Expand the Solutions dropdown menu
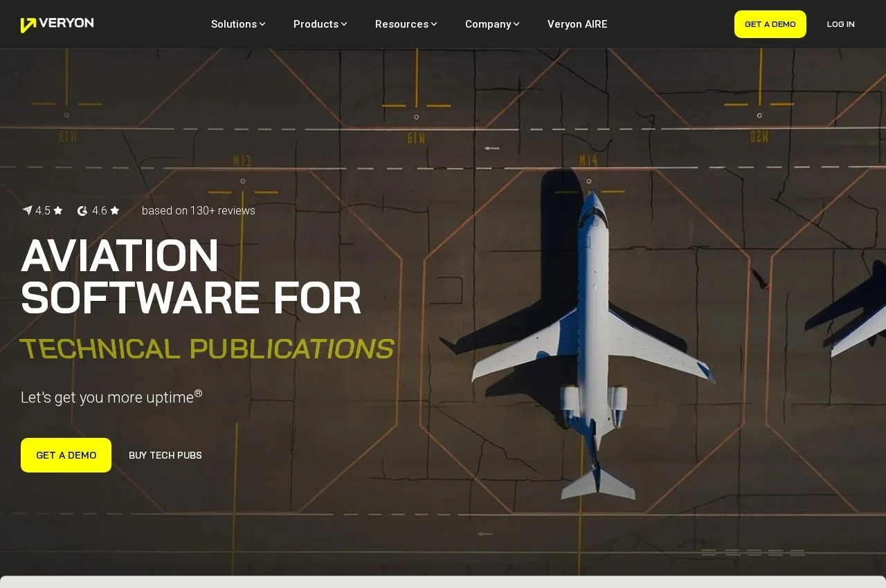The image size is (886, 588). pyautogui.click(x=238, y=24)
